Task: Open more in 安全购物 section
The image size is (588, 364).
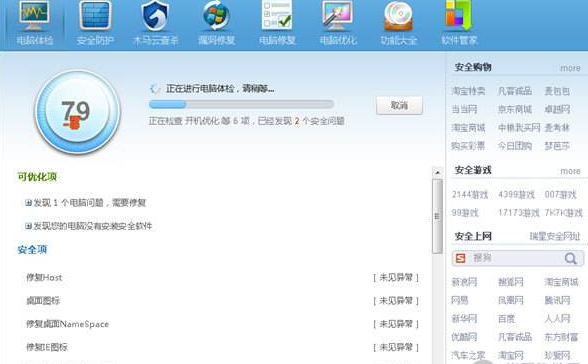Action: [x=570, y=68]
